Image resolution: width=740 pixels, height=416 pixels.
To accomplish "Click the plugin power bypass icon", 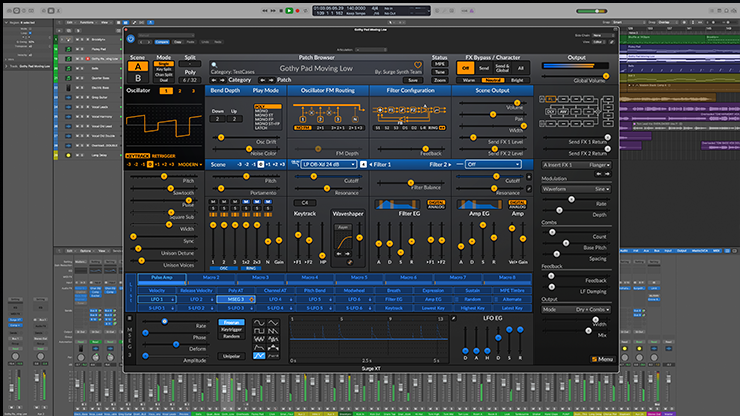I will (131, 39).
